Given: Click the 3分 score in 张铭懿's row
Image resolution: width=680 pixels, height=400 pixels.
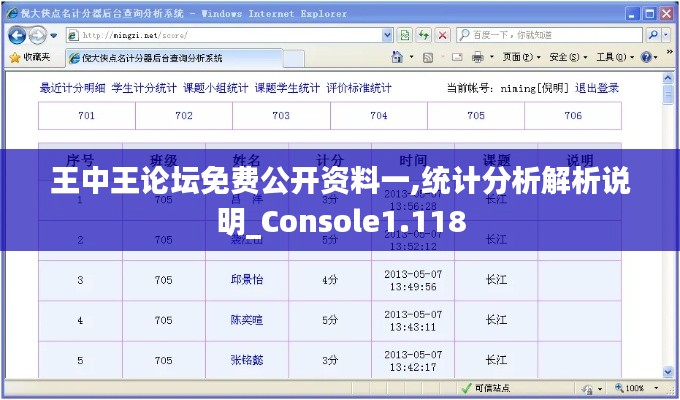Looking at the screenshot, I should (330, 360).
